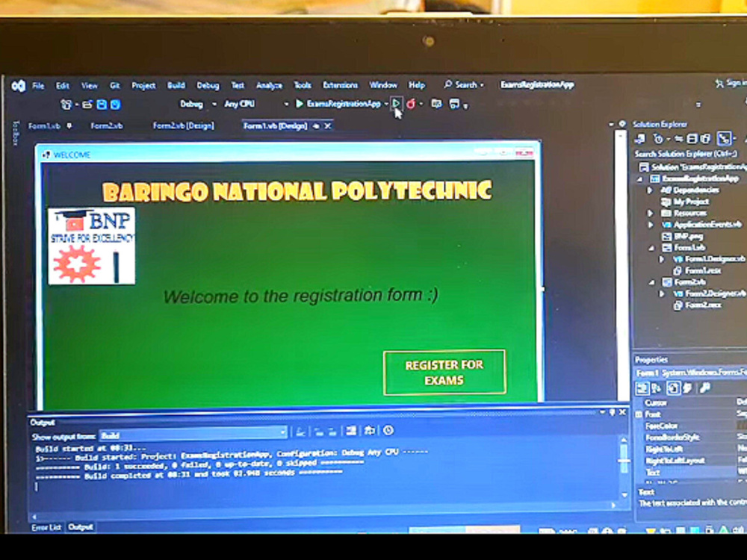The height and width of the screenshot is (560, 747).
Task: Expand the Dependencies node
Action: (651, 190)
